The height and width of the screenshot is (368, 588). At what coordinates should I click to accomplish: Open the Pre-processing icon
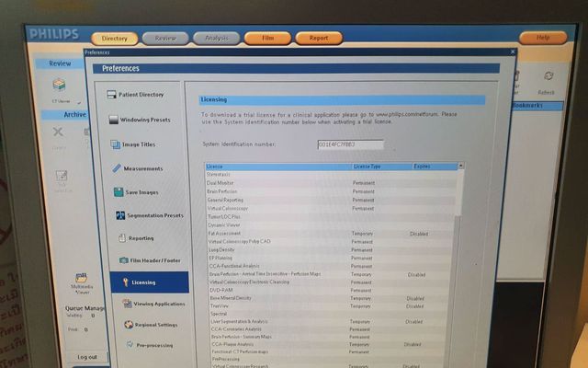[x=130, y=344]
